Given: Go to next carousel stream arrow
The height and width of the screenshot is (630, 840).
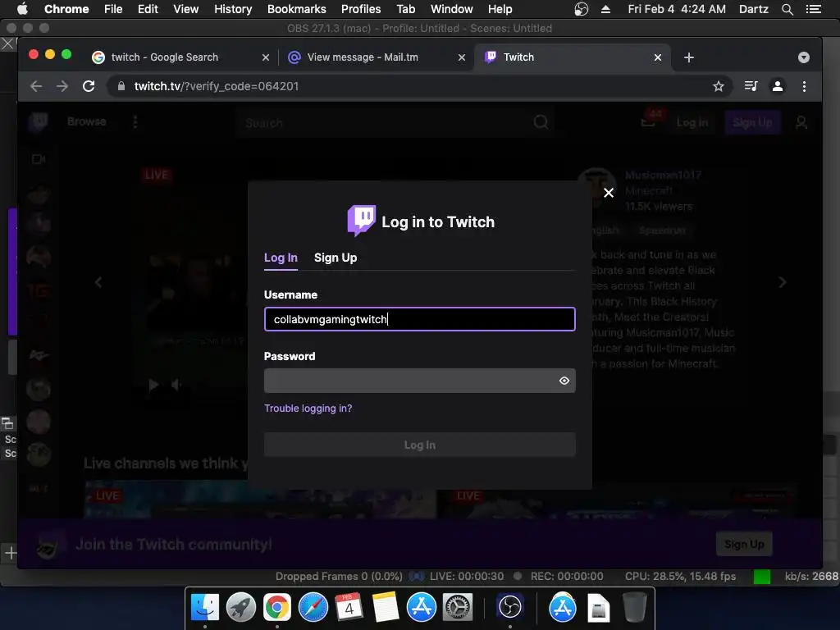Looking at the screenshot, I should click(x=782, y=282).
